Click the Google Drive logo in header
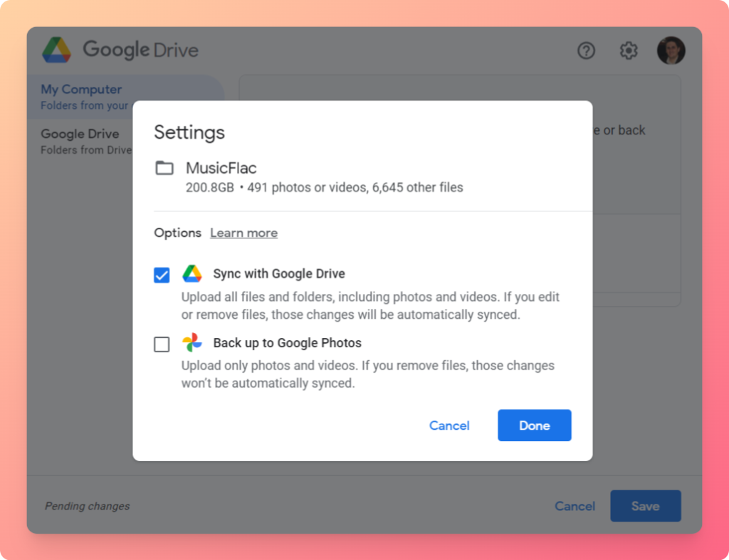This screenshot has height=560, width=729. [56, 51]
